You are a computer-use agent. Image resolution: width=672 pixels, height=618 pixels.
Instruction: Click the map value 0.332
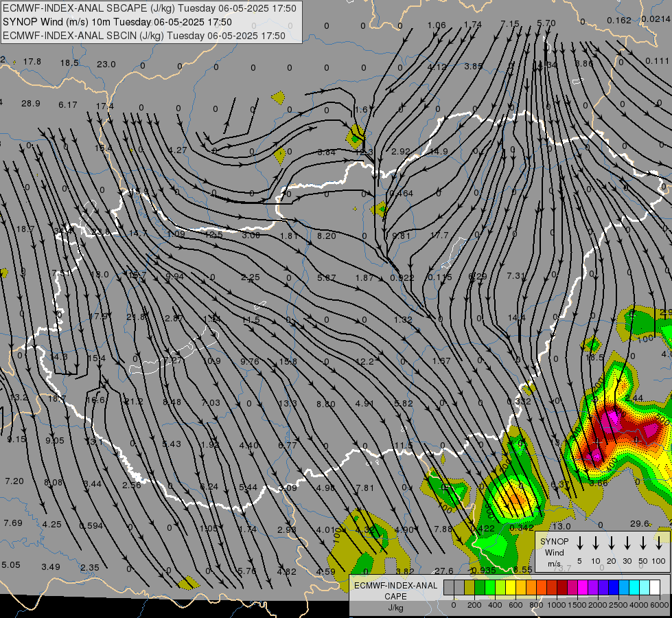(519, 402)
